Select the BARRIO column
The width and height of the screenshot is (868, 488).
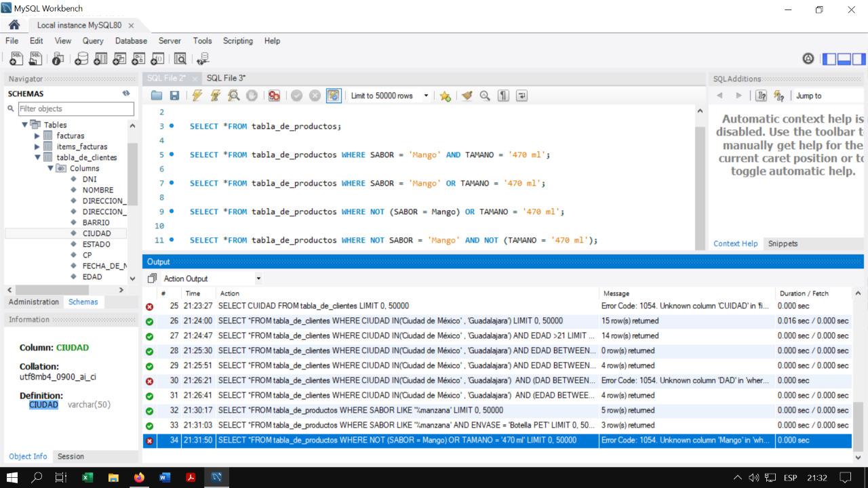96,222
